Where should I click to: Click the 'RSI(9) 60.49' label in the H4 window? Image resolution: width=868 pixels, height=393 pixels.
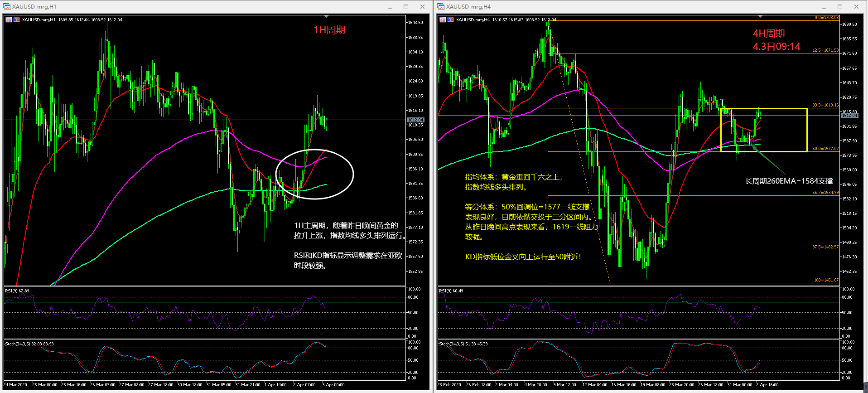451,291
